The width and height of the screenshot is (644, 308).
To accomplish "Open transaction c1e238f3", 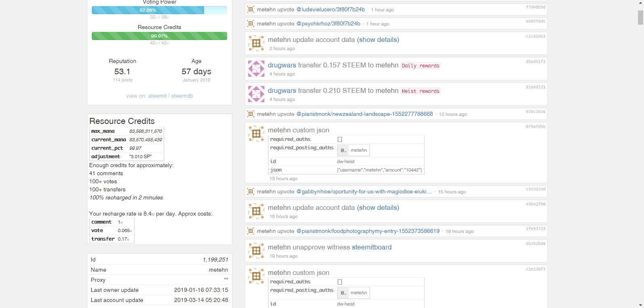I will tap(536, 269).
